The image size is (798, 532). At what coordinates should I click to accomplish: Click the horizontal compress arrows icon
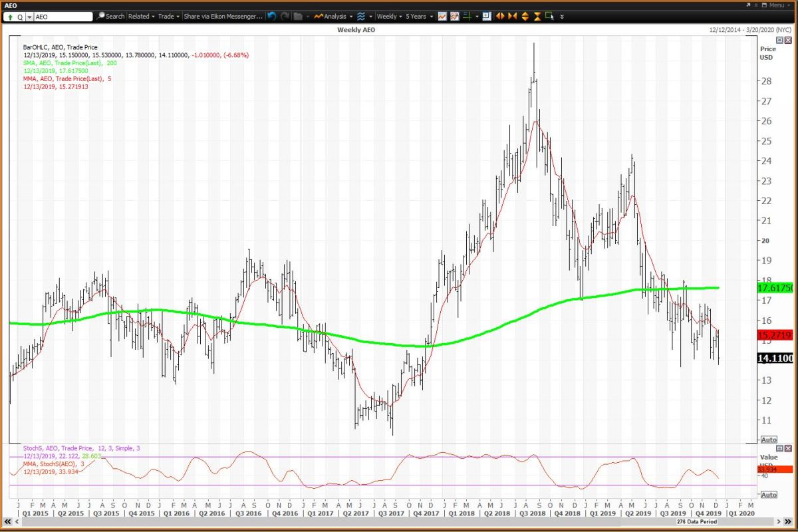pos(512,16)
